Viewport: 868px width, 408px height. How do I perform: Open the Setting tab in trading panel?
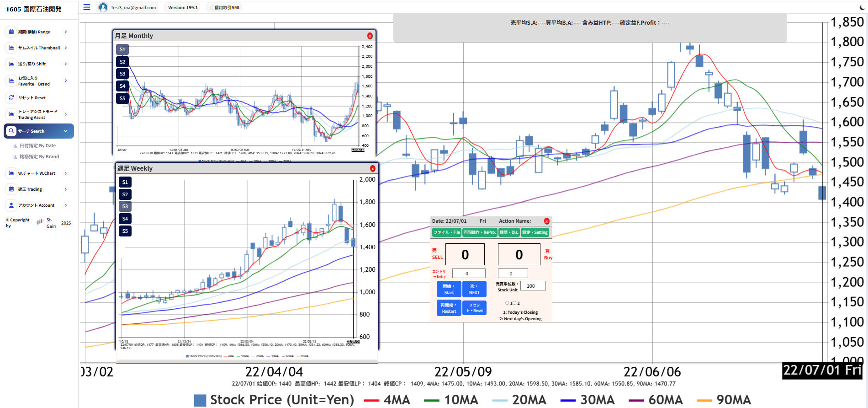pyautogui.click(x=535, y=232)
